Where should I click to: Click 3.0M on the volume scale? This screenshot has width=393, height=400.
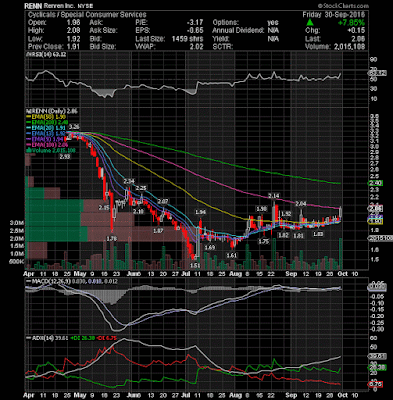(17, 222)
